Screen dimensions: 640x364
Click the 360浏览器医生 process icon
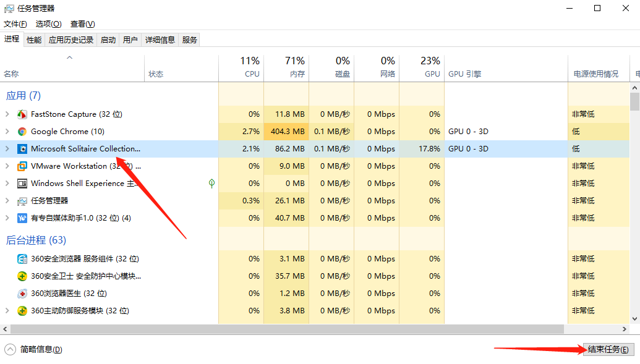point(22,294)
